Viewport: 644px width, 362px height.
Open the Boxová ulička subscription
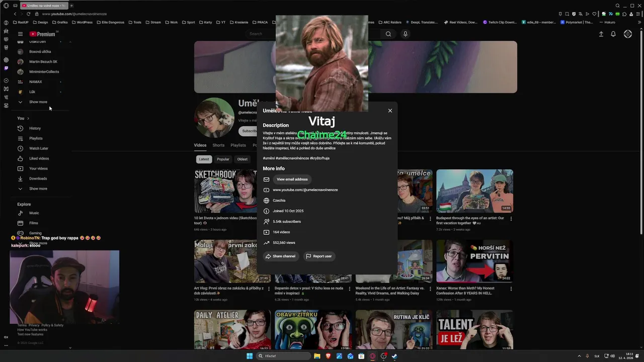coord(40,52)
